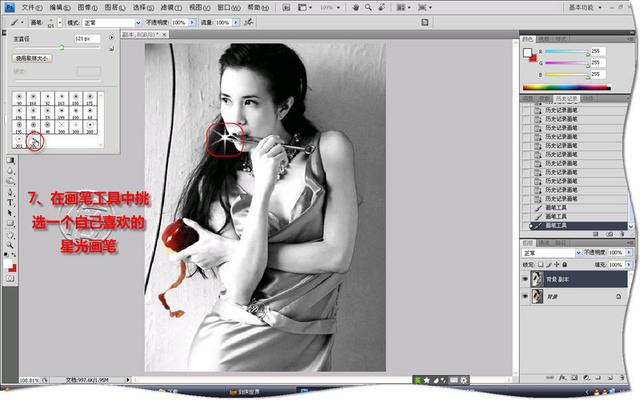
Task: Select the 背景 layer thumbnail
Action: pos(537,296)
